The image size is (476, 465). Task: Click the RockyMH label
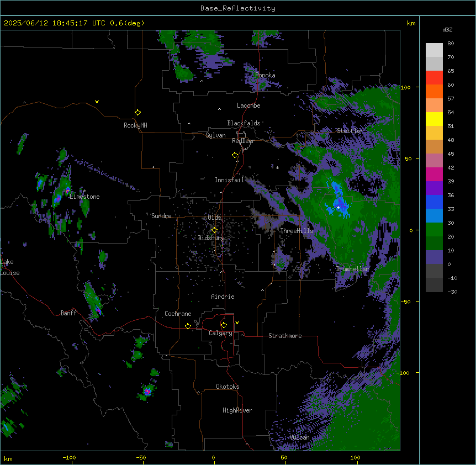(135, 125)
